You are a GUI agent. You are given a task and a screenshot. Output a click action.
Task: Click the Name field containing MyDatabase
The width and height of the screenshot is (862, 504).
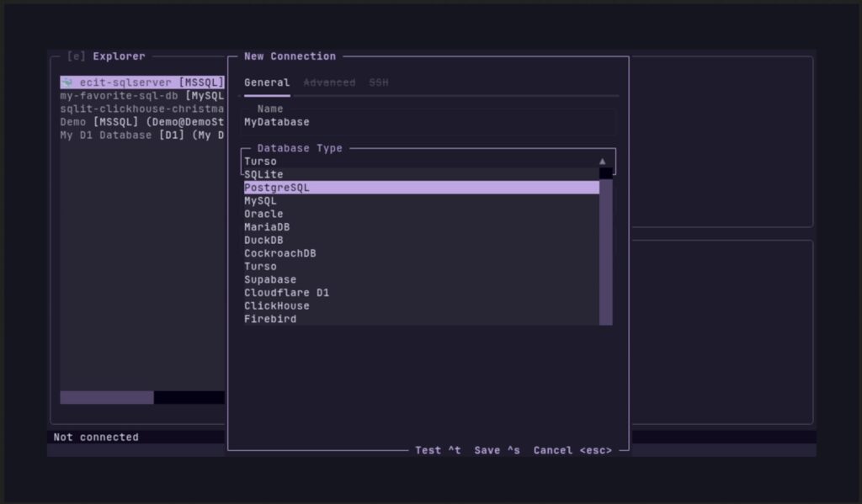(x=428, y=122)
